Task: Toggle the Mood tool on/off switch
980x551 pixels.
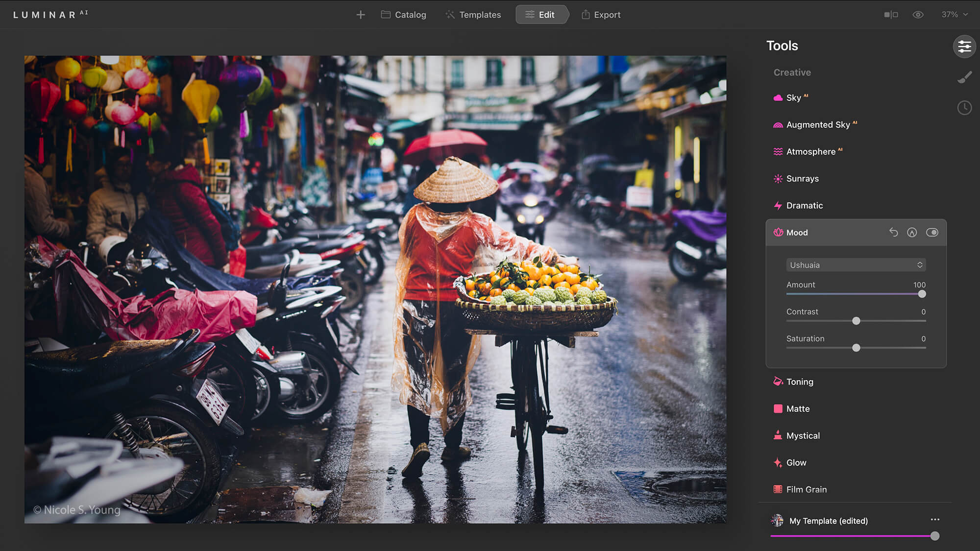Action: point(932,232)
